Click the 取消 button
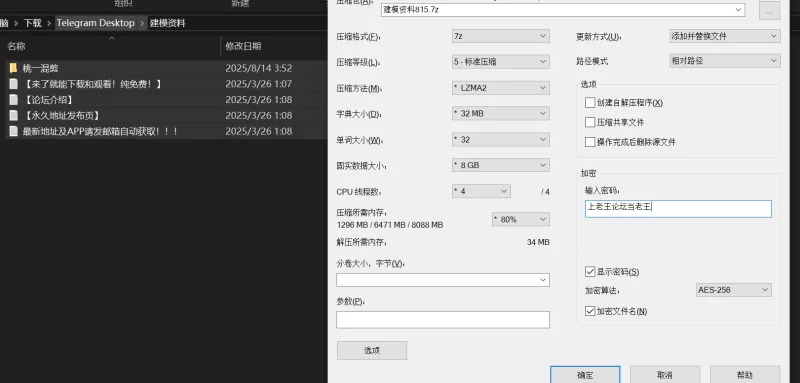This screenshot has width=800, height=383. coord(665,375)
